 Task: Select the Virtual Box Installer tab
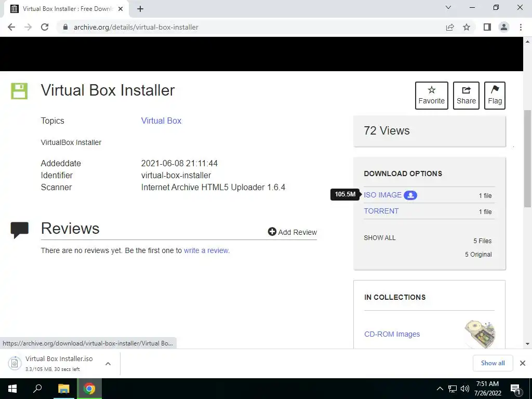(66, 9)
